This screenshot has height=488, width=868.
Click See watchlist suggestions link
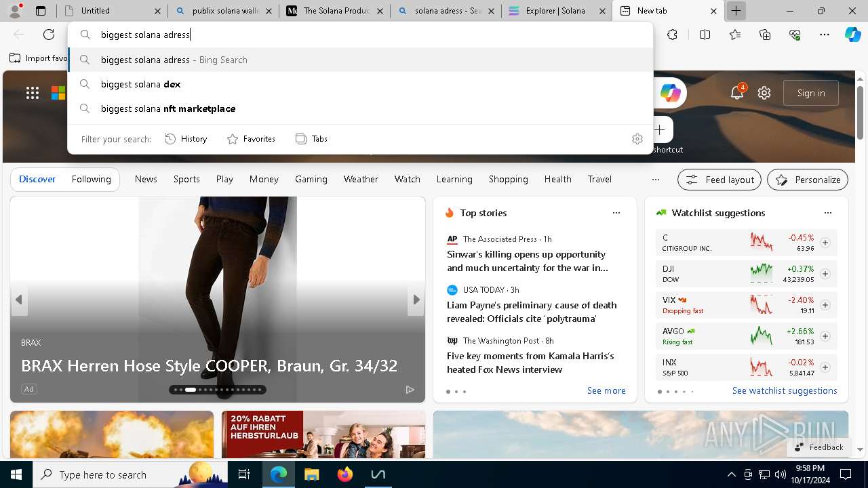[x=785, y=391]
